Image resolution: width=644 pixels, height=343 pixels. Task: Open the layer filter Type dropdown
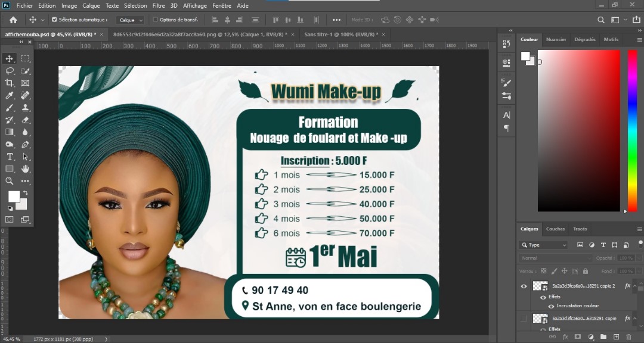(x=544, y=245)
